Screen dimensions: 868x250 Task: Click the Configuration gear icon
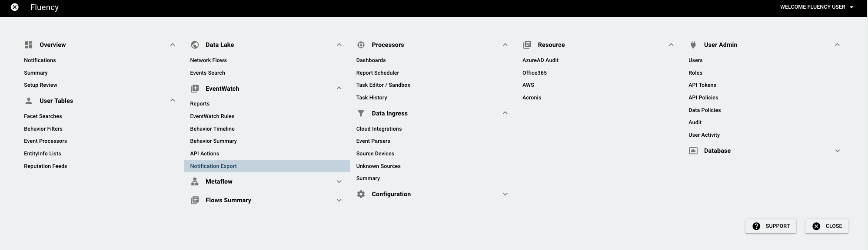[361, 194]
